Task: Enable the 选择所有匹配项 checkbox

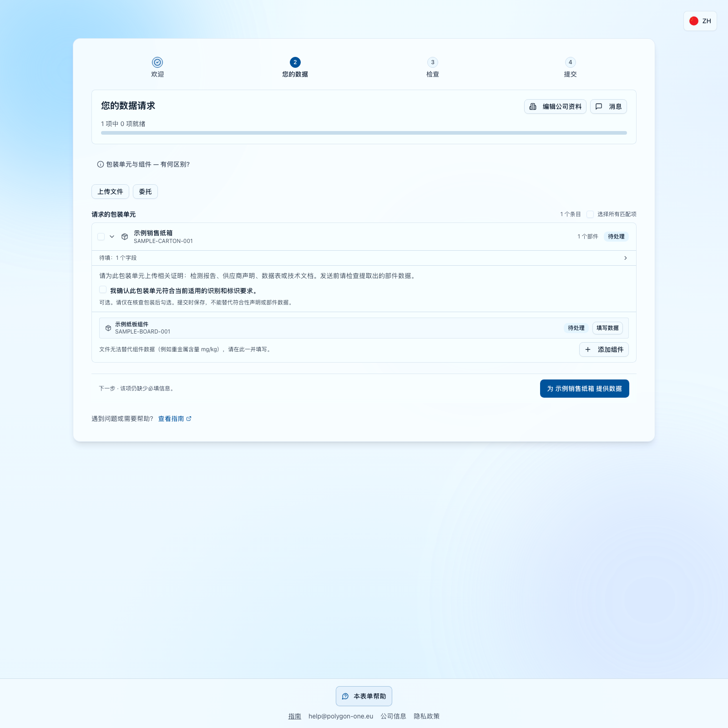Action: click(x=590, y=214)
